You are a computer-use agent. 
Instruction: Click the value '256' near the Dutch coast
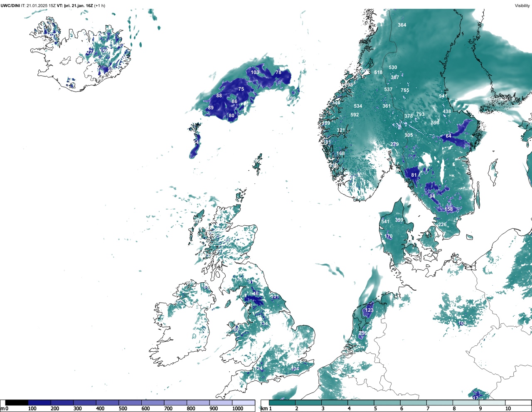363,333
